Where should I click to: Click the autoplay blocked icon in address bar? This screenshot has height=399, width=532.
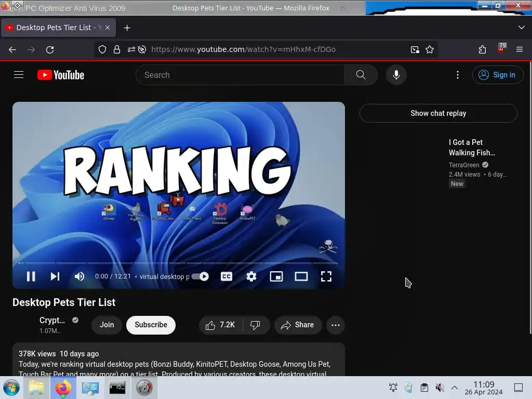142,49
